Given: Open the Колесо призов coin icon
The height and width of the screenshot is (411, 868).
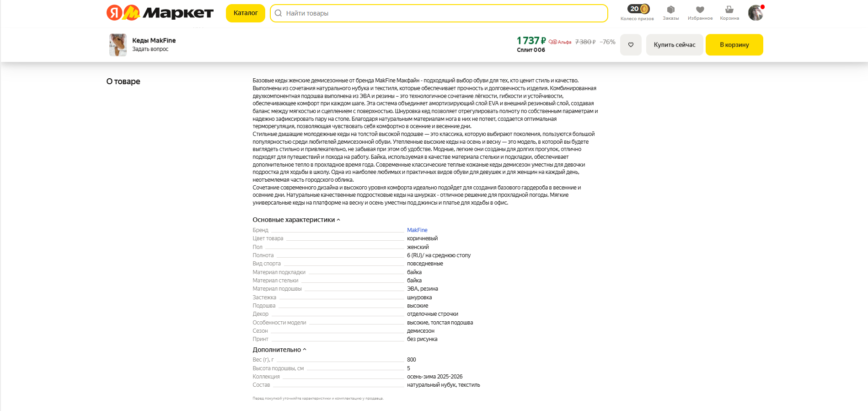Looking at the screenshot, I should click(638, 9).
